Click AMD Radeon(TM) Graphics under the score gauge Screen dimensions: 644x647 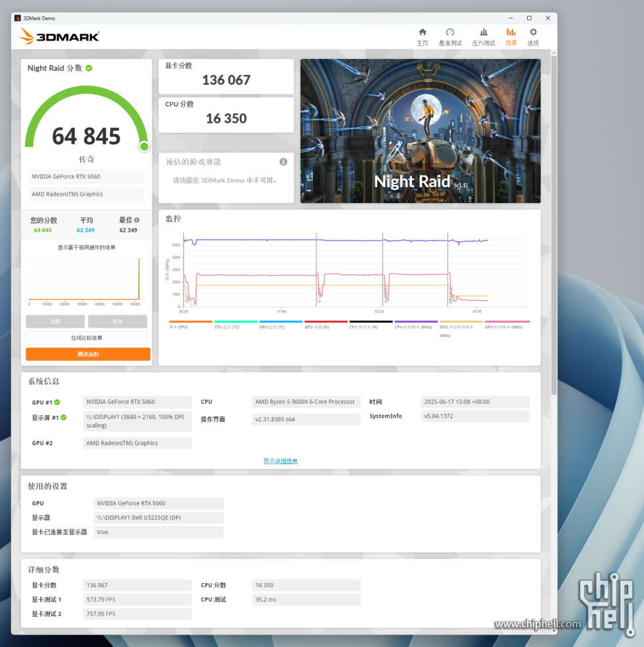pos(86,194)
